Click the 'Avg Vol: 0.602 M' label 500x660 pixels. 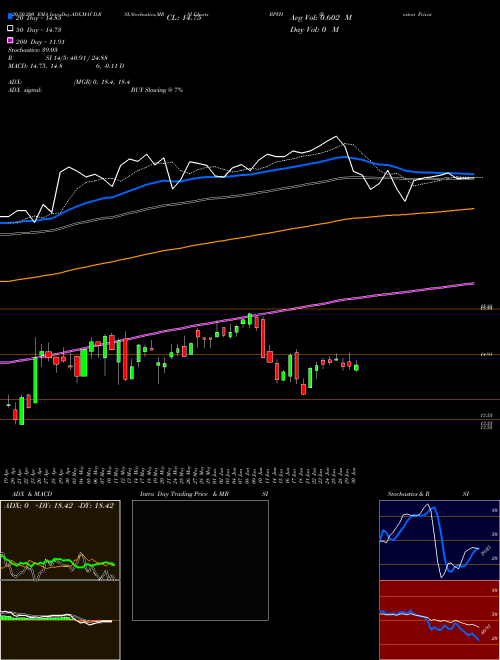tap(321, 18)
